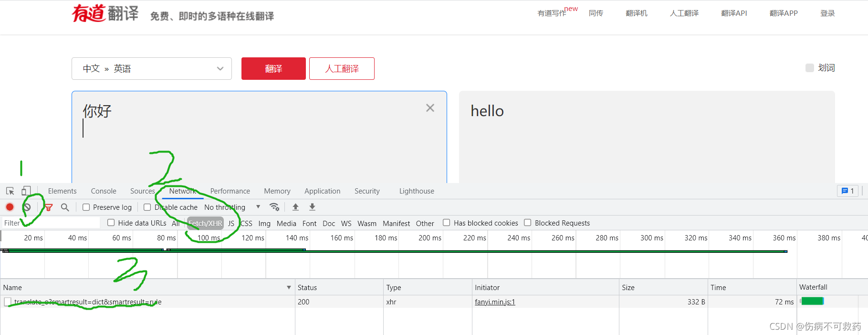This screenshot has height=335, width=868.
Task: Filter requests by CSS
Action: [246, 223]
